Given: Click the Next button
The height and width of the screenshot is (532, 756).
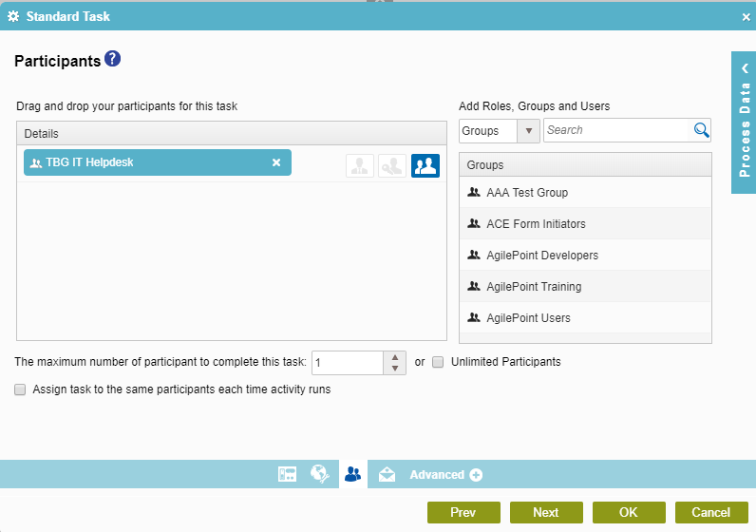Looking at the screenshot, I should [x=546, y=512].
